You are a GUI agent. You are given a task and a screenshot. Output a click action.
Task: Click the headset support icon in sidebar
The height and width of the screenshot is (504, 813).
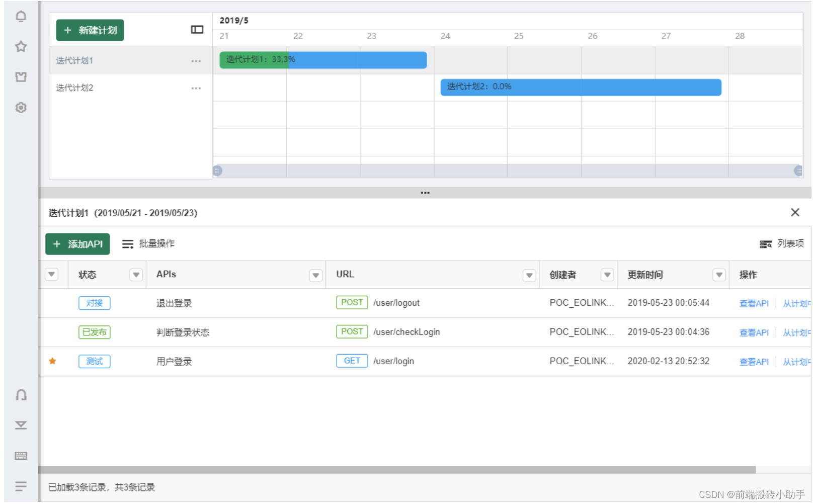click(21, 395)
